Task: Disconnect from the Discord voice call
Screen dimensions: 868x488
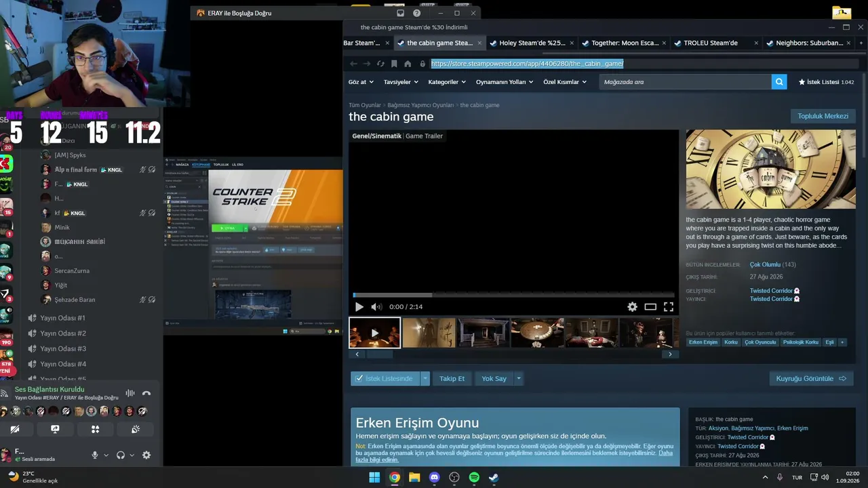Action: tap(146, 393)
